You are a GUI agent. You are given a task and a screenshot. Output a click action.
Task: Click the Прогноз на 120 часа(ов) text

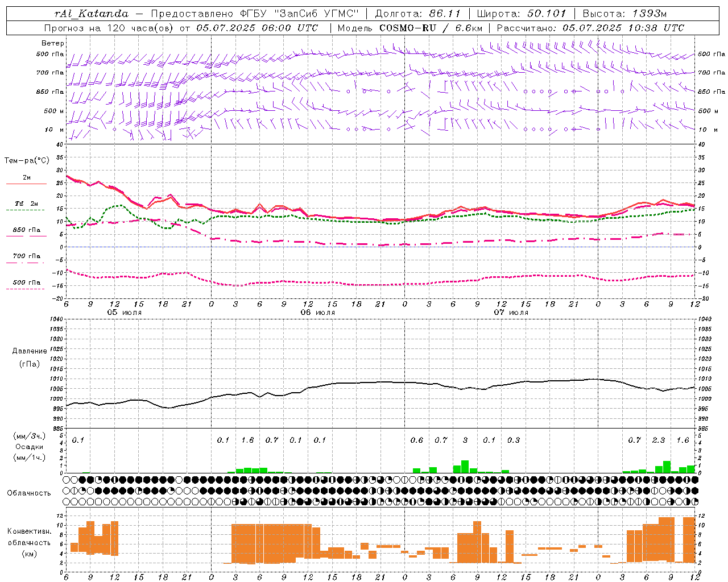click(x=110, y=28)
